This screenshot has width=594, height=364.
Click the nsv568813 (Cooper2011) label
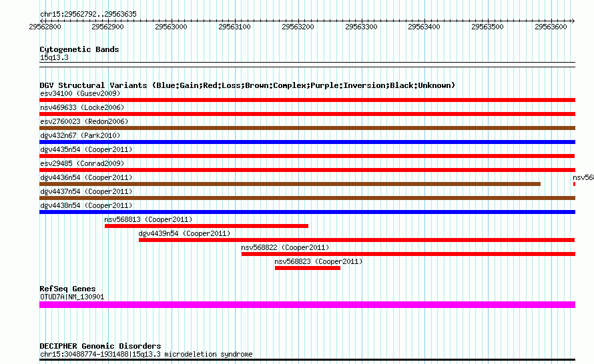click(148, 219)
